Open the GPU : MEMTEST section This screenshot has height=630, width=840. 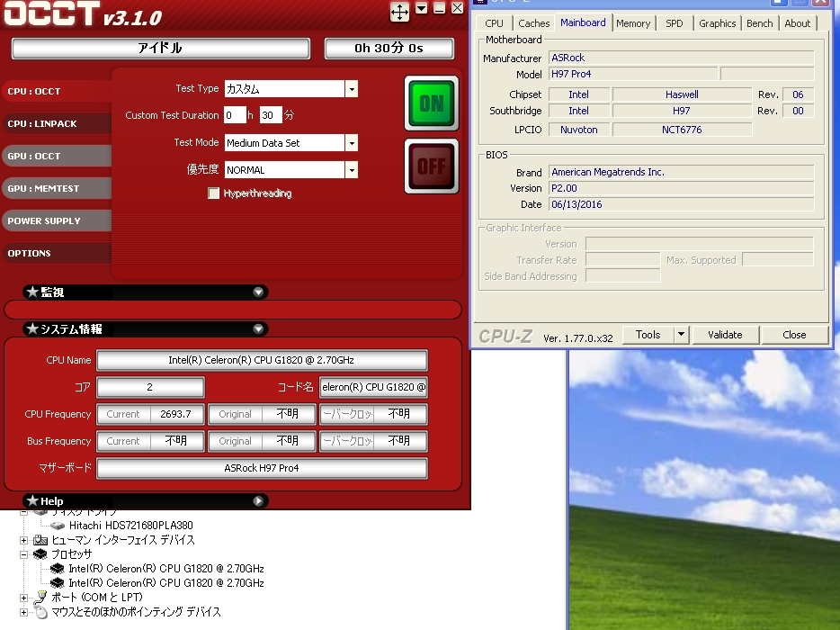tap(57, 188)
